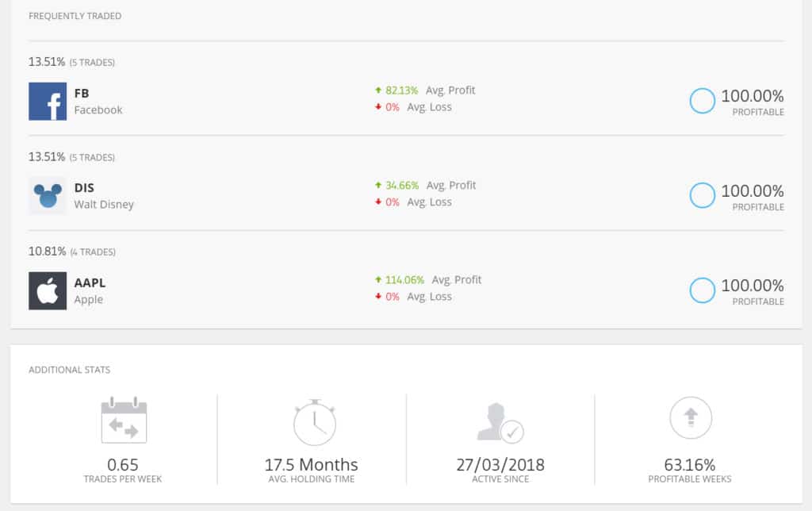Click the 114.06% Avg. Profit value
The image size is (812, 511).
404,280
